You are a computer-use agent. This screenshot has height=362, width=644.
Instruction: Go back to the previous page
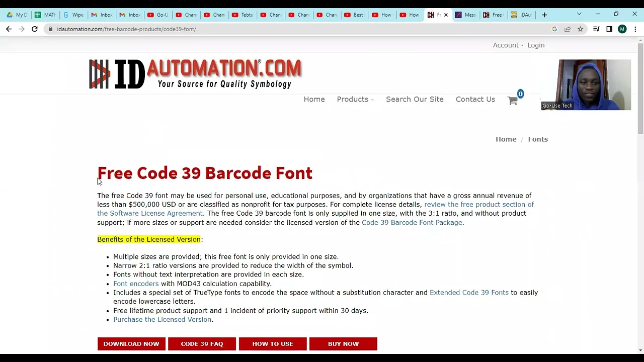pyautogui.click(x=9, y=29)
